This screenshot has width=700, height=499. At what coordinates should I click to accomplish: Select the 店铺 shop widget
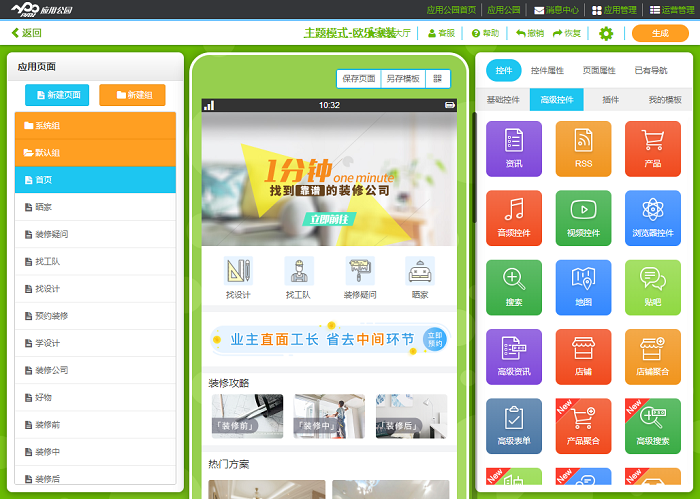point(583,356)
